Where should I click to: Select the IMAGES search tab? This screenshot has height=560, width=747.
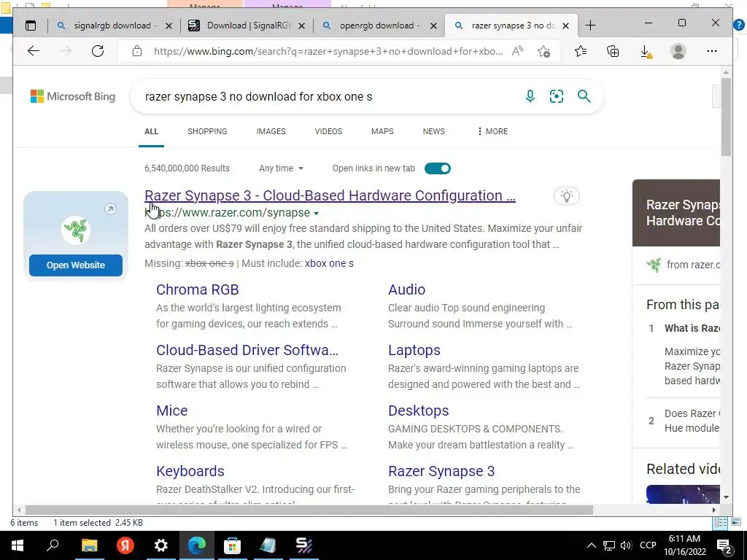click(x=271, y=131)
